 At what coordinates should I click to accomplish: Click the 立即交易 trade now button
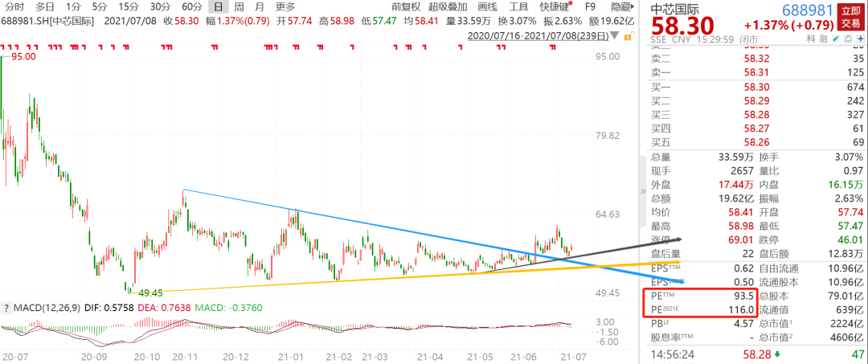pos(853,16)
